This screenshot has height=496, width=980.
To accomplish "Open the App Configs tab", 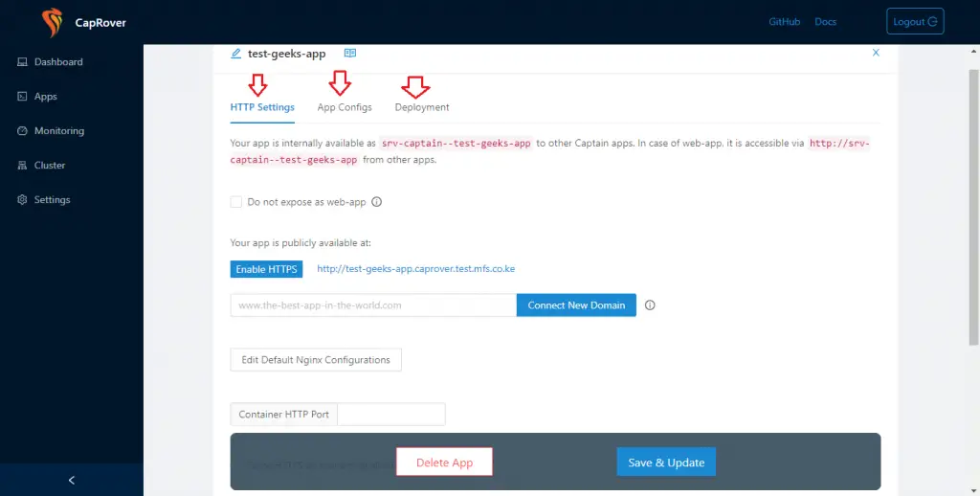I will (345, 107).
